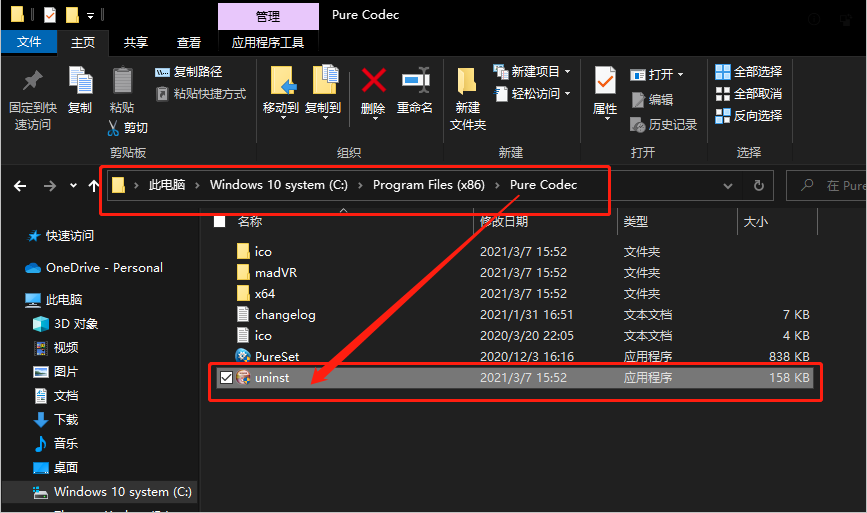Click the Rename (重命名) icon
The image size is (867, 513).
(415, 80)
